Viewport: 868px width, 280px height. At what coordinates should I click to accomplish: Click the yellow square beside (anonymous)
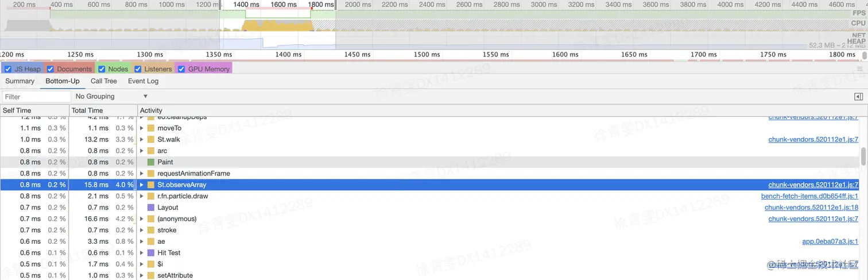coord(151,219)
